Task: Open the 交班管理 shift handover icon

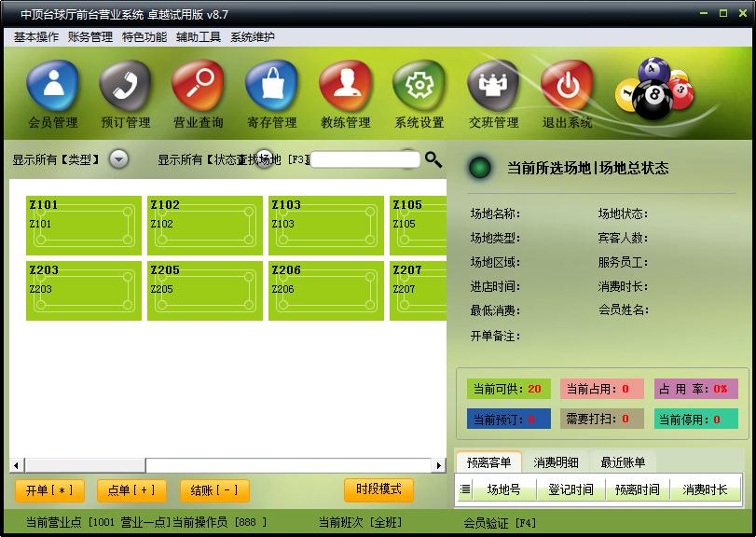Action: tap(493, 87)
